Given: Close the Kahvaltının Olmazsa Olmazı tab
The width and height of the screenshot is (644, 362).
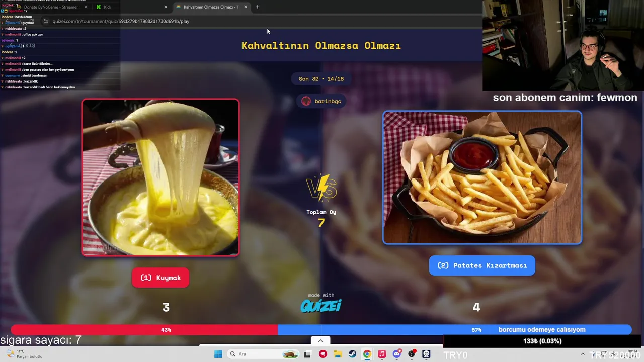Looking at the screenshot, I should [x=246, y=7].
